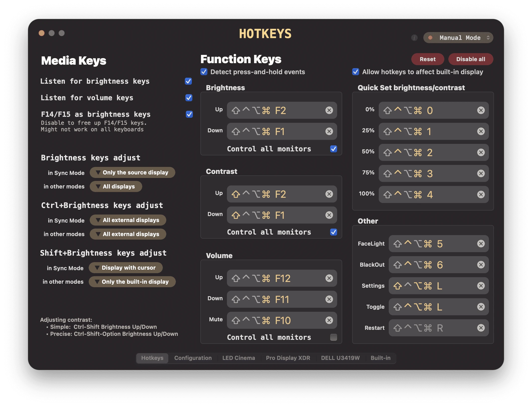Open the Only the built-in display dropdown
The image size is (532, 407).
(x=132, y=282)
